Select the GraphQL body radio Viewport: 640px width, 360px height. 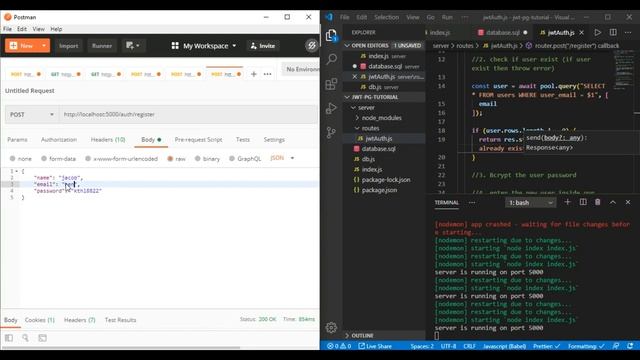pyautogui.click(x=232, y=158)
